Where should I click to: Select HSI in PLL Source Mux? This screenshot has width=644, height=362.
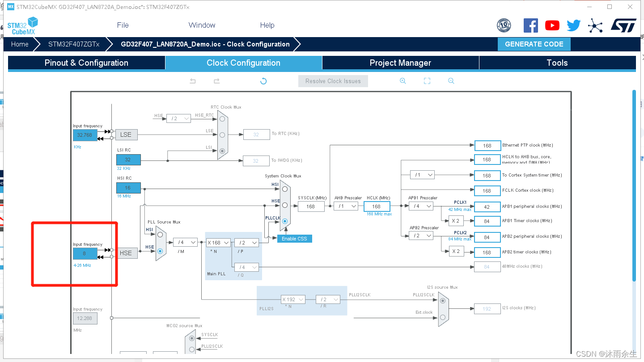(x=160, y=234)
